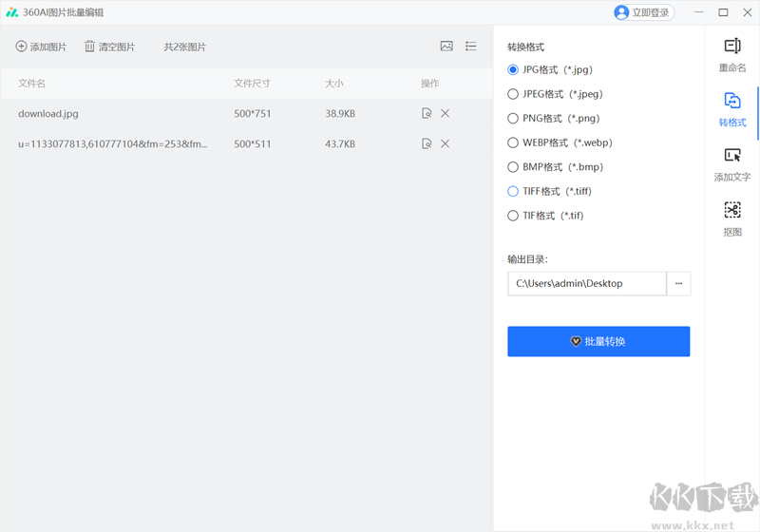Switch to list view layout
The image size is (760, 532).
tap(471, 47)
